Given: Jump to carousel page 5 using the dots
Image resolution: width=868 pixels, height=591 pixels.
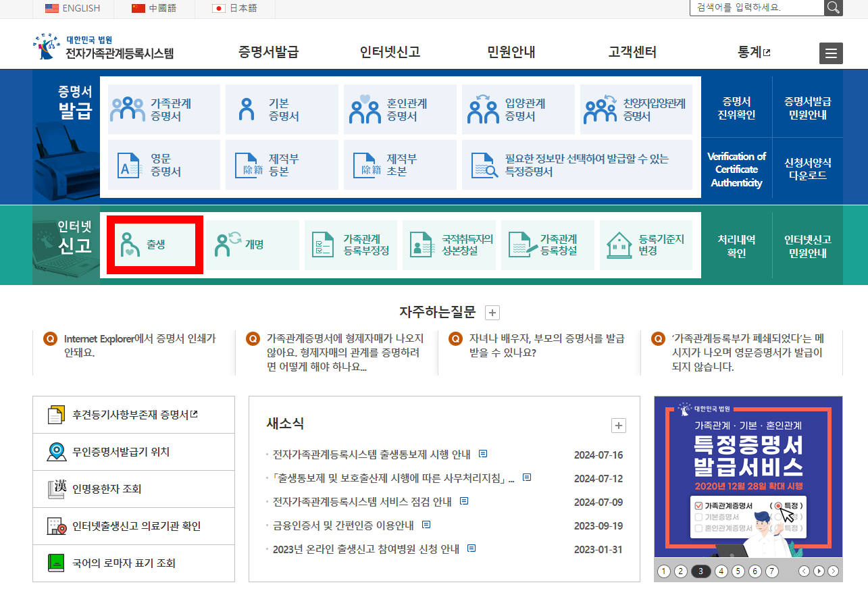Looking at the screenshot, I should pyautogui.click(x=739, y=571).
